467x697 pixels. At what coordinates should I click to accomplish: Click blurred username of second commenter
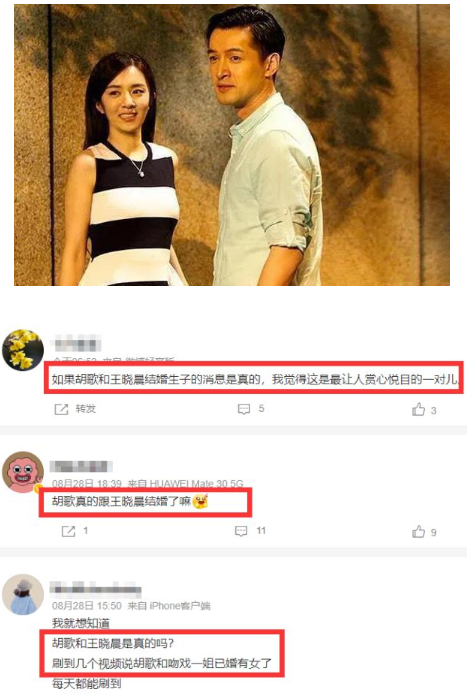[81, 466]
